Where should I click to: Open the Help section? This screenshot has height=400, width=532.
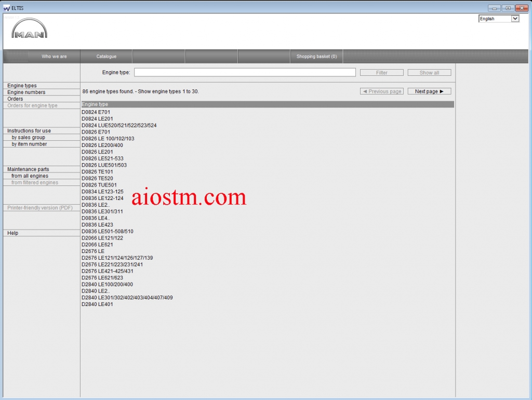click(13, 233)
